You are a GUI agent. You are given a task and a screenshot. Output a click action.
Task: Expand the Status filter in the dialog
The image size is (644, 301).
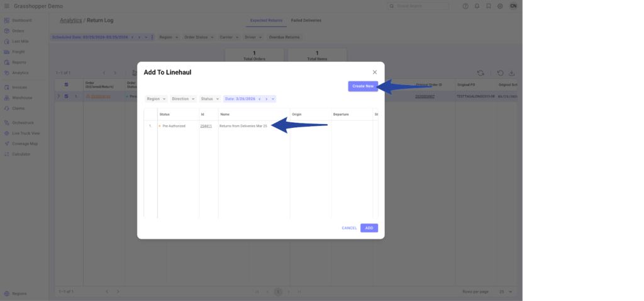(209, 99)
